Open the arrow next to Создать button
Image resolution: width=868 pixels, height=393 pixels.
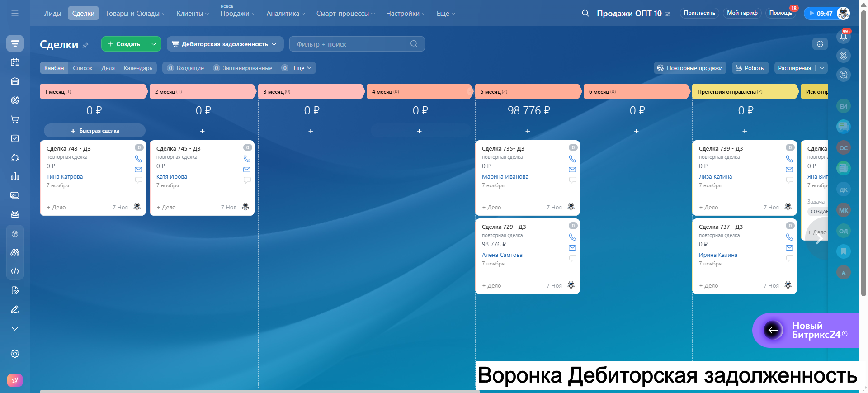pos(154,44)
